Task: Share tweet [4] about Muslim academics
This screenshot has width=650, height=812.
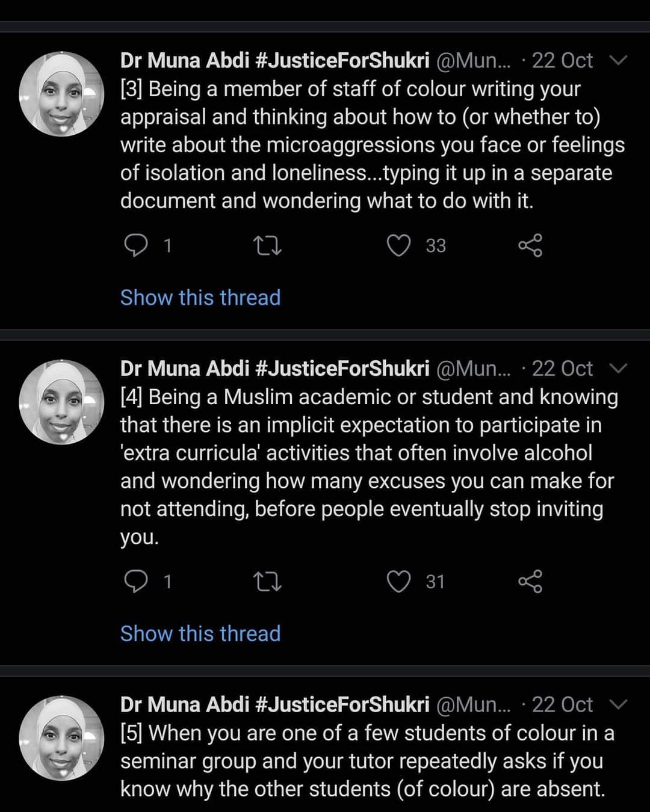Action: [x=530, y=582]
